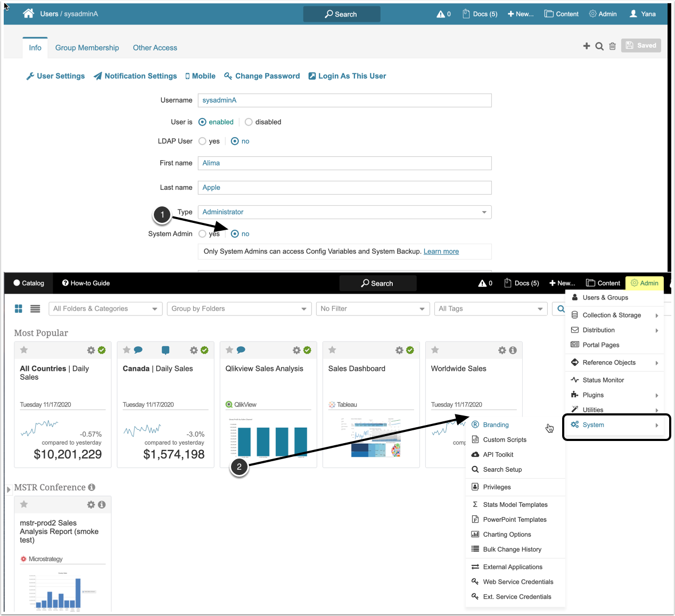Image resolution: width=675 pixels, height=616 pixels.
Task: Select LDAP User no radio
Action: 235,141
